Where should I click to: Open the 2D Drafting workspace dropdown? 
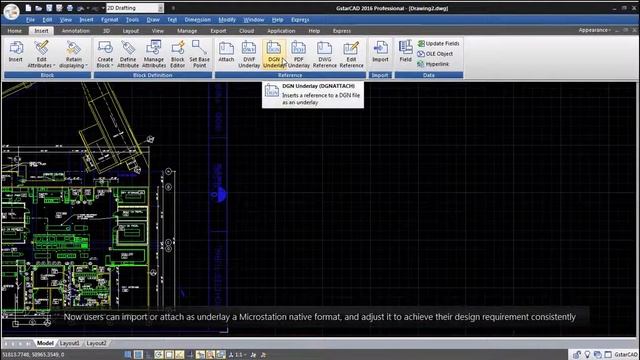pyautogui.click(x=161, y=8)
